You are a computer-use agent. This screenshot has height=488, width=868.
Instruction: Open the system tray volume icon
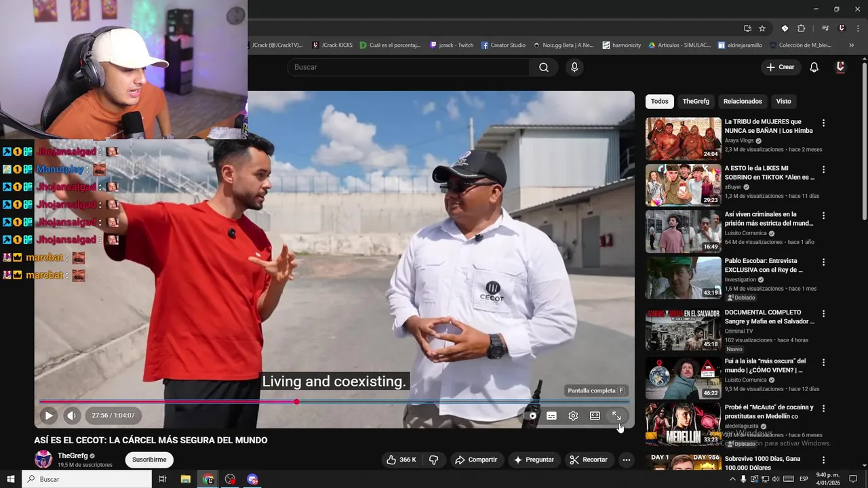pos(776,479)
